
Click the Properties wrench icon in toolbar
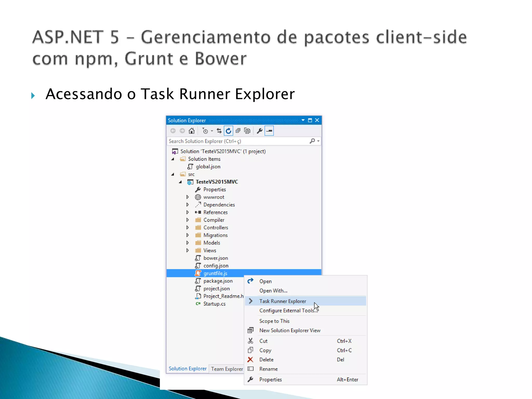(260, 131)
